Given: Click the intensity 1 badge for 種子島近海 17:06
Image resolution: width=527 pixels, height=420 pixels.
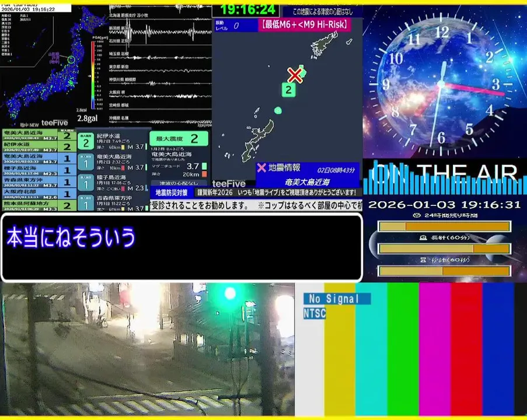Looking at the screenshot, I should [x=86, y=183].
